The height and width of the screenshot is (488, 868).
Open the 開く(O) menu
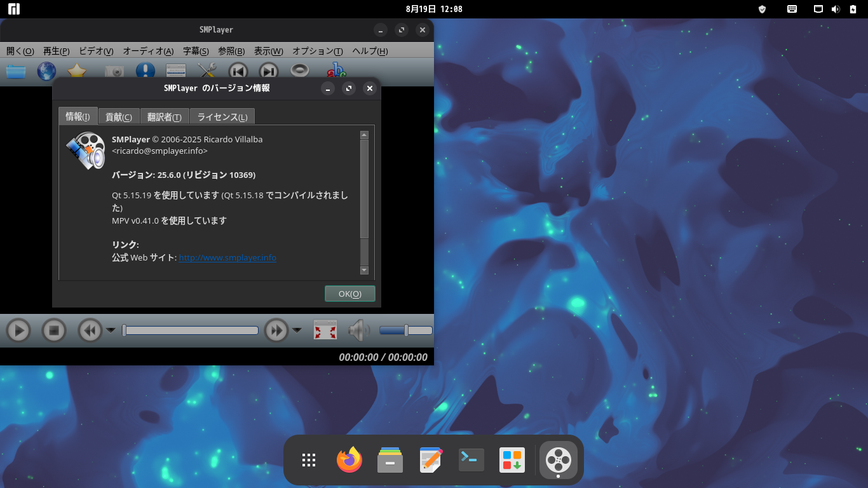[x=20, y=51]
